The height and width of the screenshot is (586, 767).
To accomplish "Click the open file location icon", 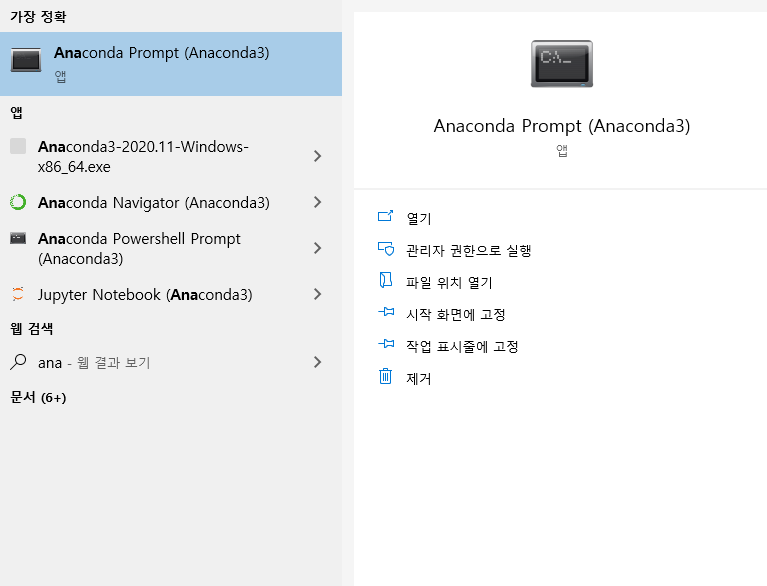I will click(x=385, y=280).
